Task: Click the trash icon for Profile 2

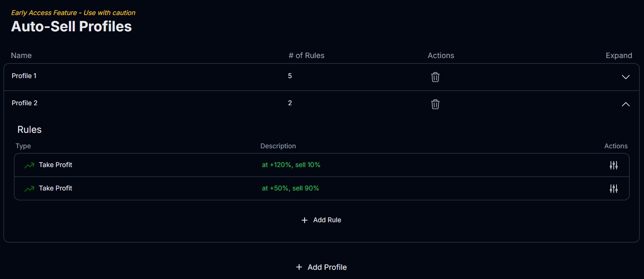Action: point(435,104)
